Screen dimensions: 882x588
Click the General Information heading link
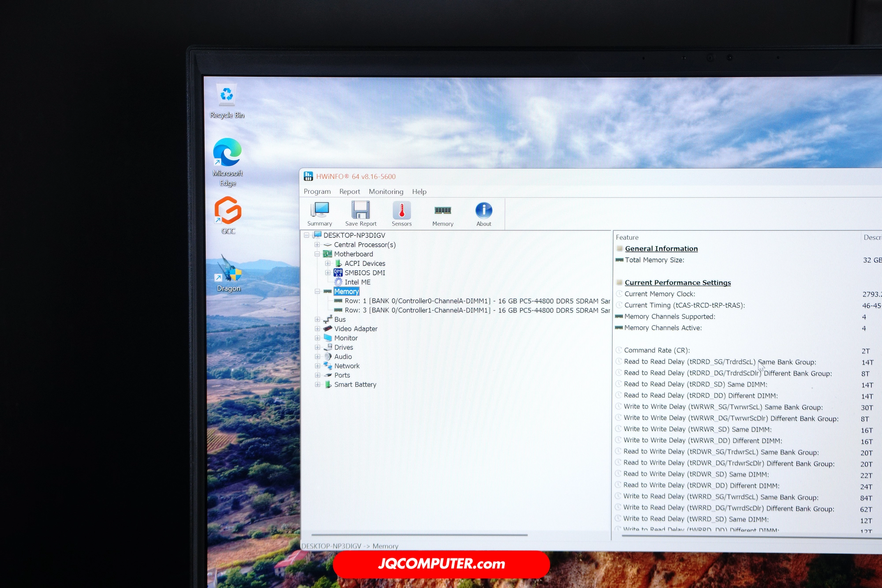pyautogui.click(x=661, y=249)
